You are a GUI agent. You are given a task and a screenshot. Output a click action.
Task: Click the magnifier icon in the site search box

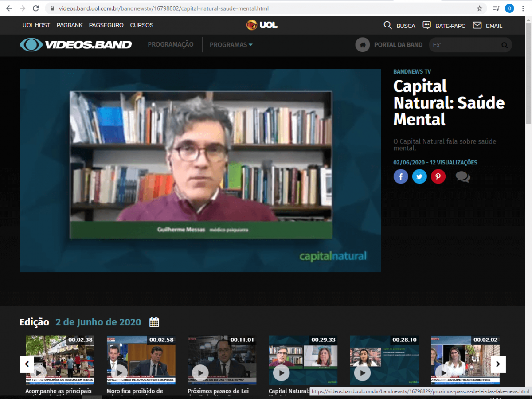click(505, 45)
